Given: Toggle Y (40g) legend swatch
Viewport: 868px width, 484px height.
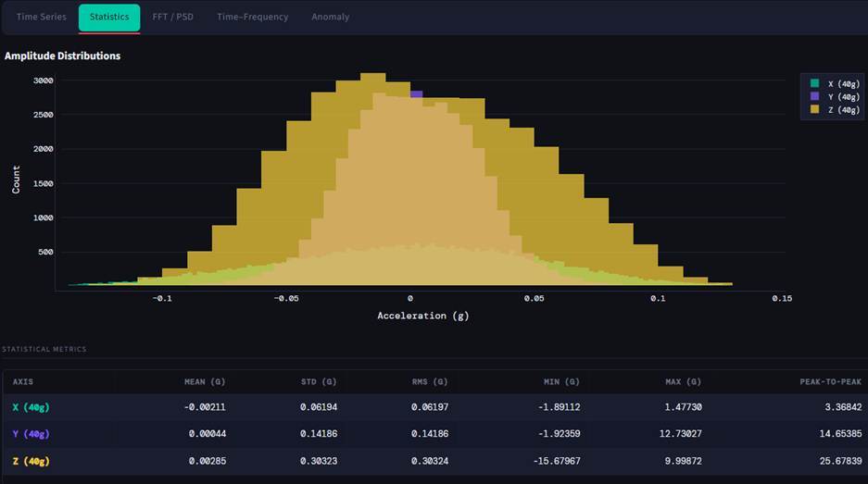Looking at the screenshot, I should tap(814, 96).
